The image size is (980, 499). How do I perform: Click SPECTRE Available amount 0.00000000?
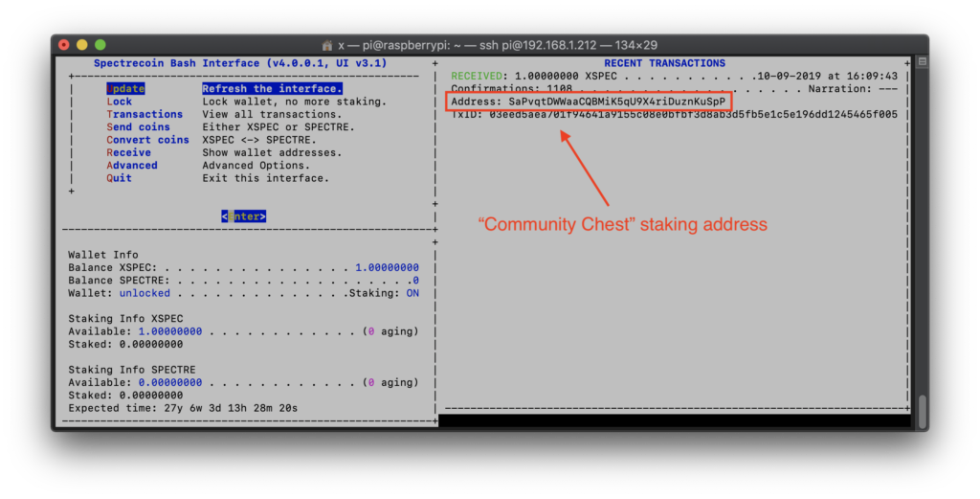point(170,383)
